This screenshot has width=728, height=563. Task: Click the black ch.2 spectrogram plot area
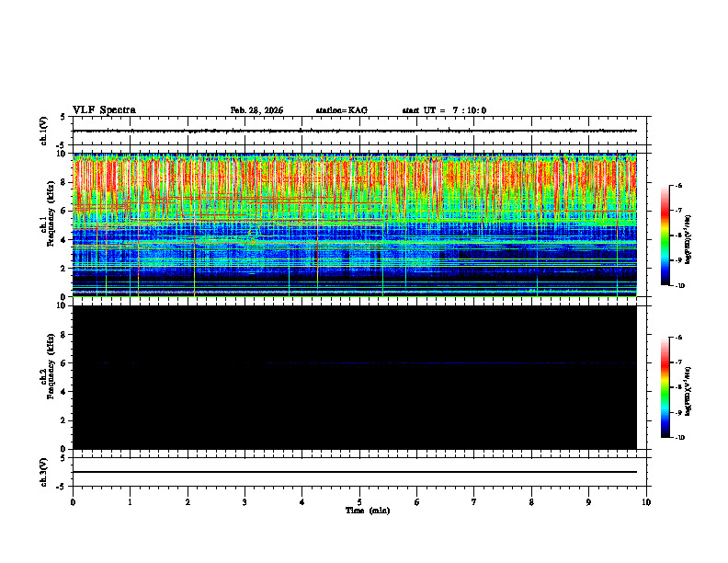[x=355, y=377]
